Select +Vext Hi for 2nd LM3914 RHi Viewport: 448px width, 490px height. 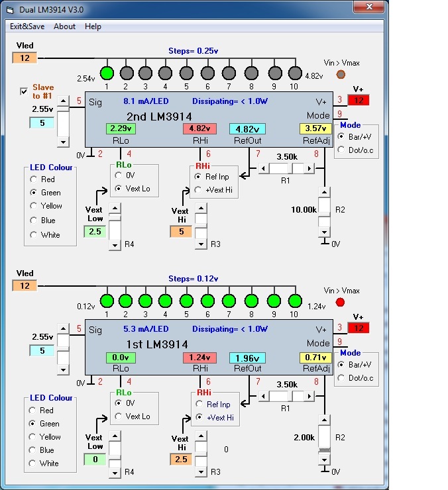[x=198, y=189]
